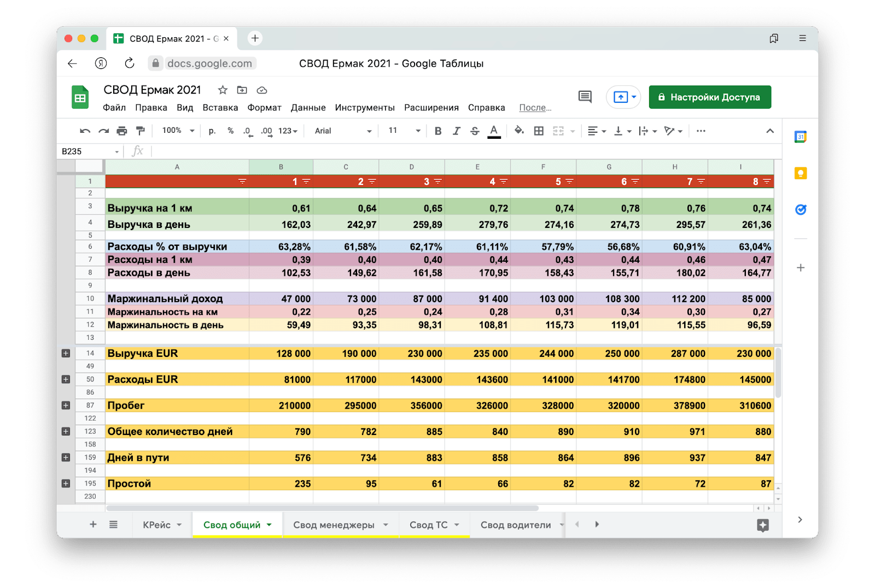Open comment history icon
This screenshot has width=875, height=588.
coord(585,97)
